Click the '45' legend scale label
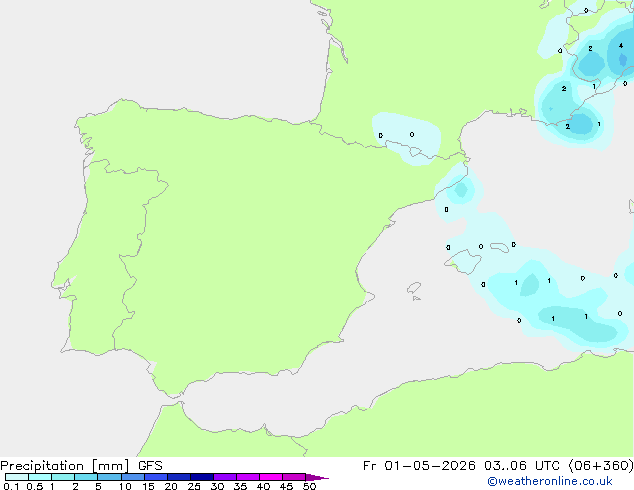 [x=286, y=486]
